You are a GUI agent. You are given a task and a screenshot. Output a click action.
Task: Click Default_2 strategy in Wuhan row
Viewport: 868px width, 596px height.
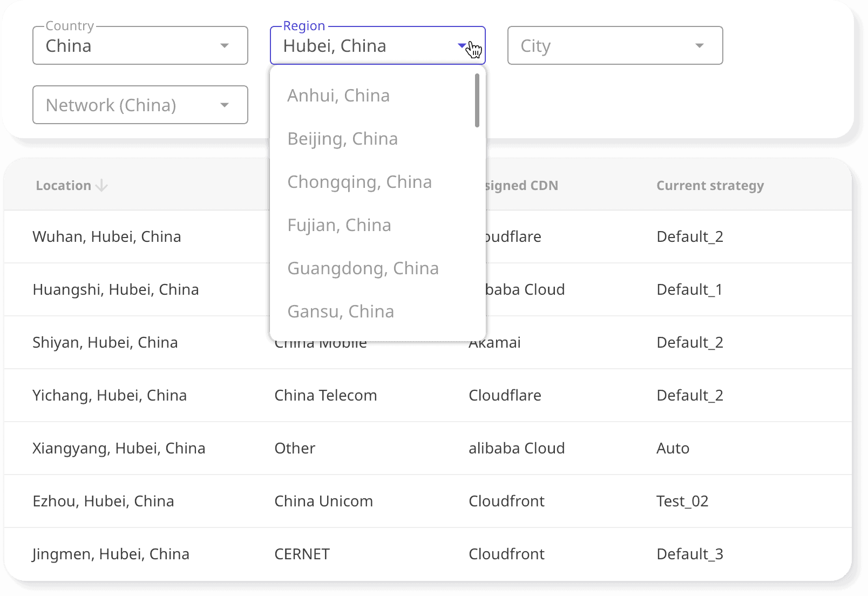click(690, 236)
